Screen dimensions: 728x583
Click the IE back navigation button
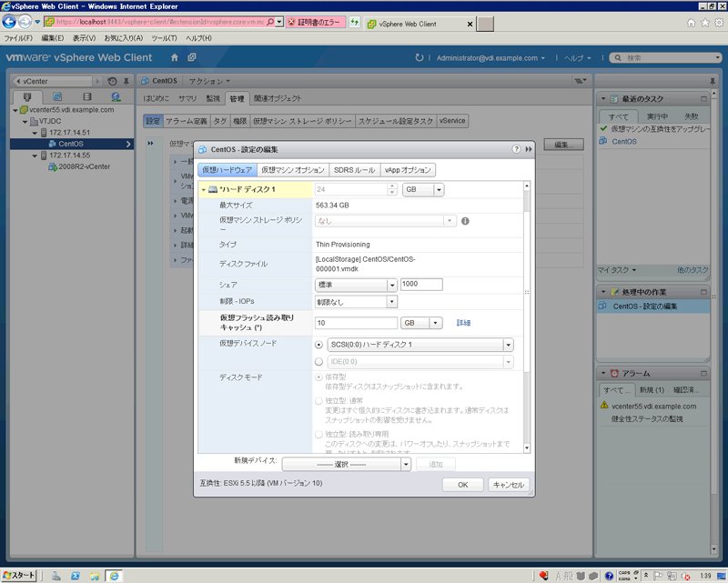9,22
